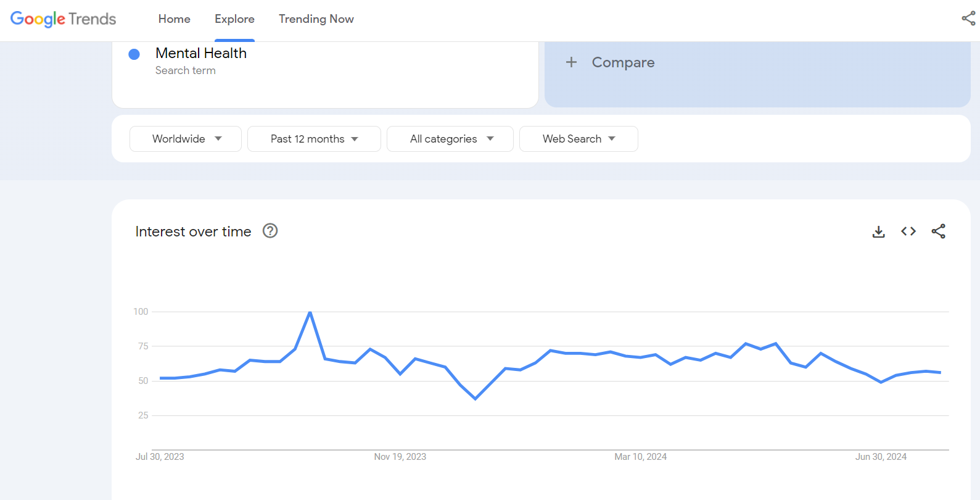
Task: Go to the Home tab
Action: pos(175,19)
